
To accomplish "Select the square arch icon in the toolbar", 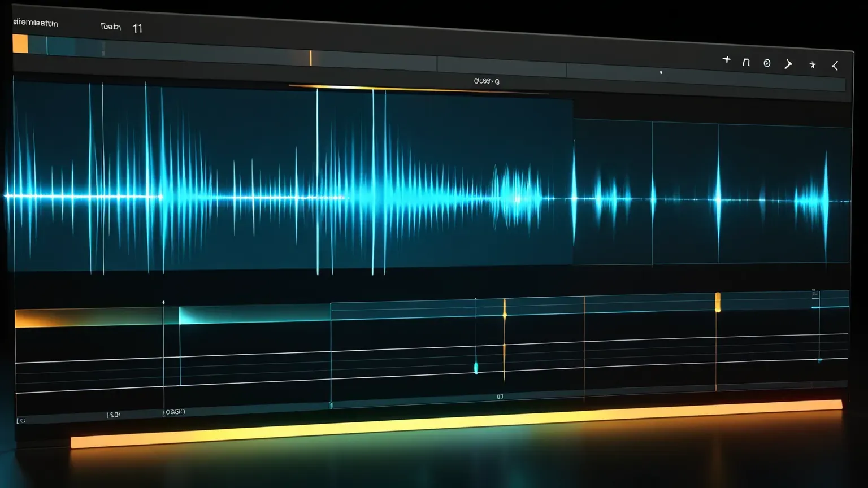I will click(746, 62).
